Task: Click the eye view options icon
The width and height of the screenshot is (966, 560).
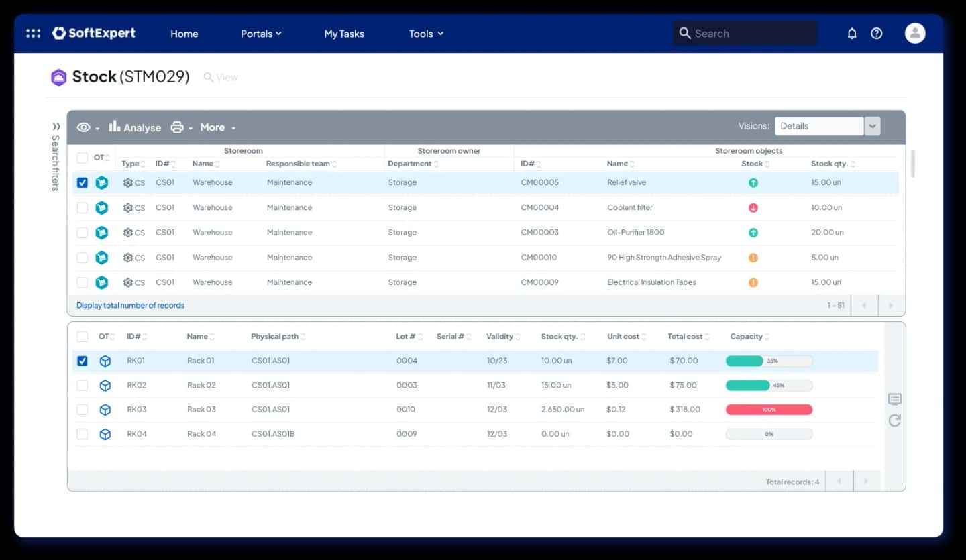Action: pyautogui.click(x=84, y=127)
